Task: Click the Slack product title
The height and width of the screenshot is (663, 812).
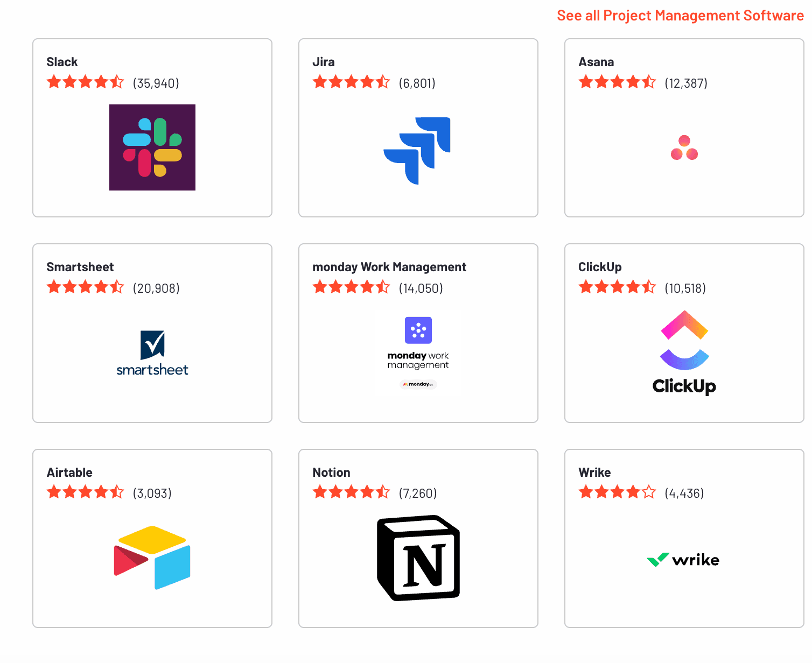Action: pos(62,62)
